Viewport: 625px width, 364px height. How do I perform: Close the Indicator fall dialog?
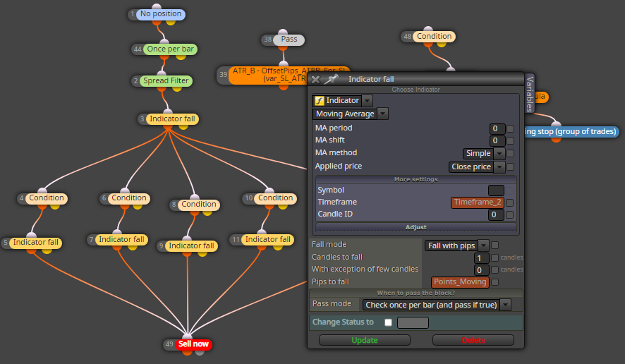pyautogui.click(x=315, y=80)
